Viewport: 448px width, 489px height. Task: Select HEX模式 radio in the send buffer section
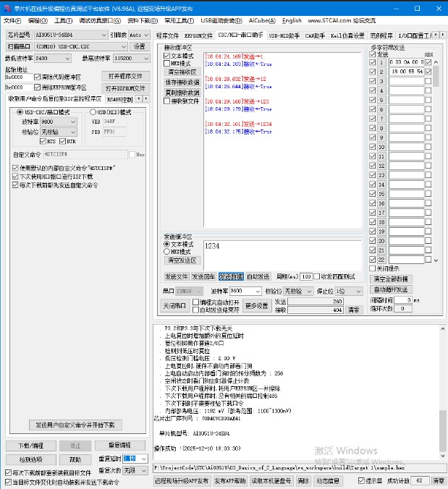coord(167,252)
